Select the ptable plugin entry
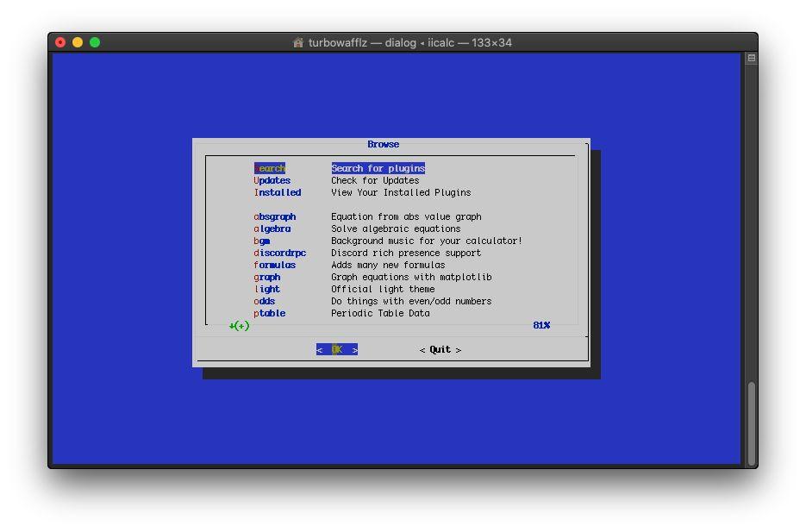 [270, 313]
